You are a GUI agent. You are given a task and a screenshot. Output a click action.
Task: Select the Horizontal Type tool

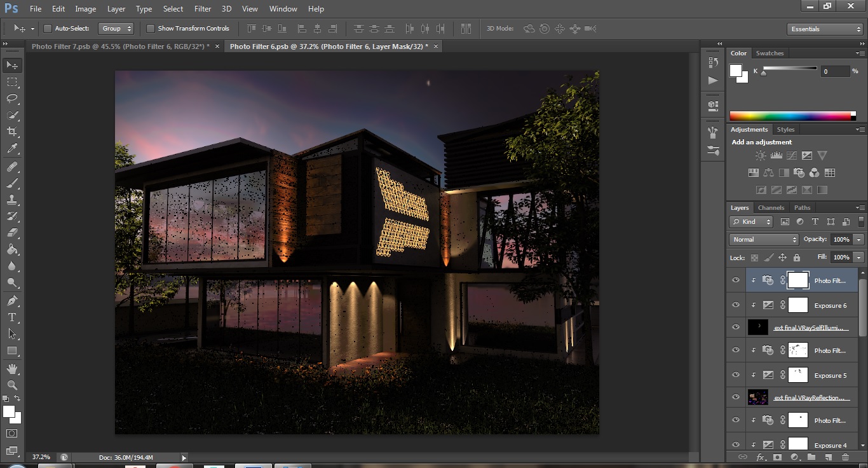pos(12,317)
